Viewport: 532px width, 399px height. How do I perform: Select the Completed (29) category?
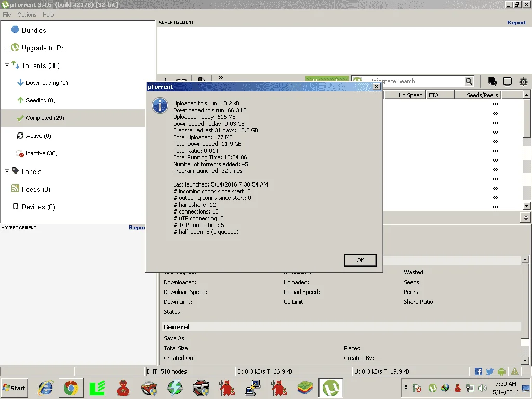coord(45,118)
